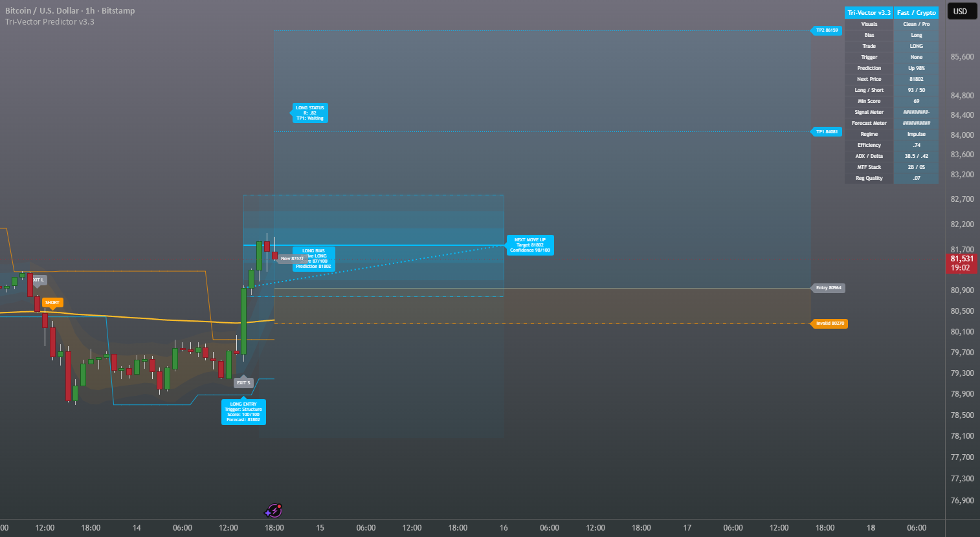Click the MTF Stack row label
980x537 pixels.
click(x=869, y=167)
